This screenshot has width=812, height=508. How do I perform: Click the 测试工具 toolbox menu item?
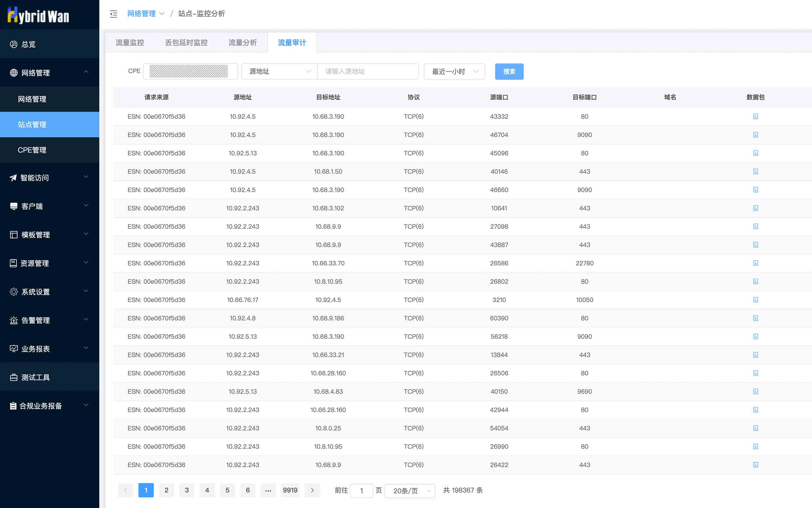coord(35,377)
